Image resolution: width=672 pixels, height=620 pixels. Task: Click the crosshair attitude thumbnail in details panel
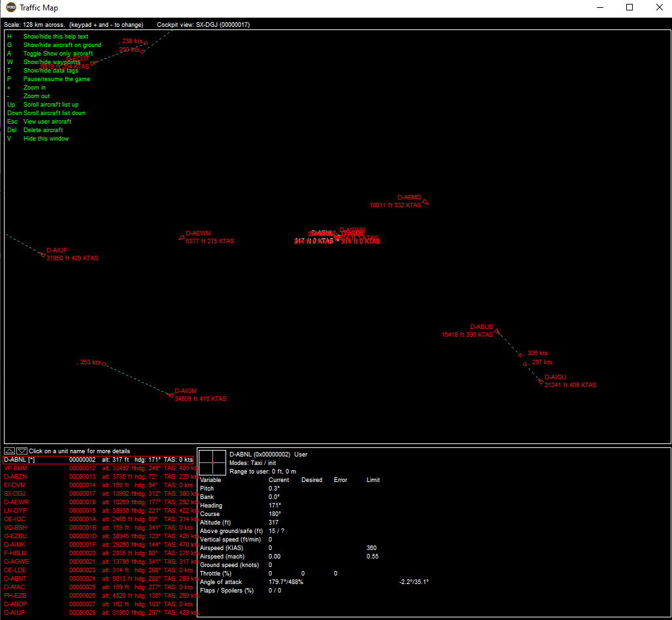coord(212,462)
